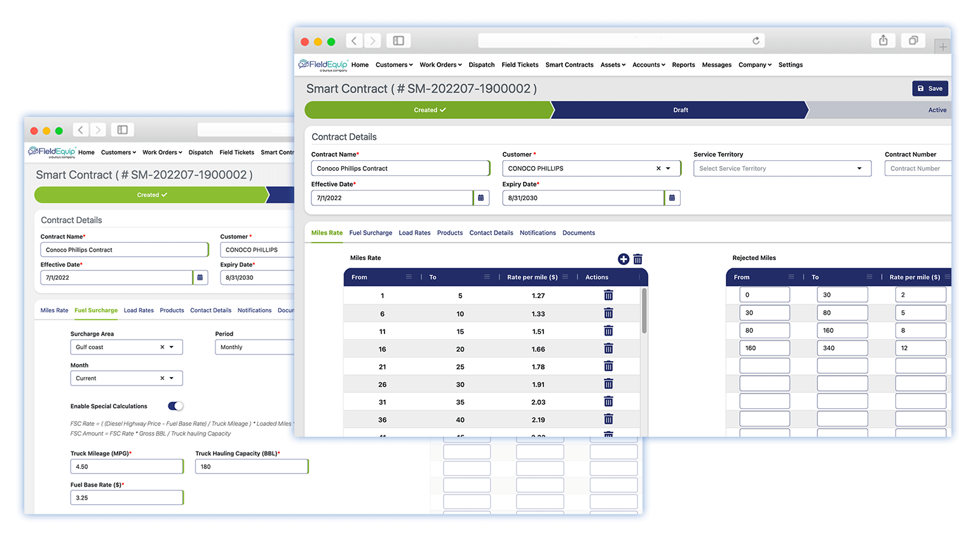Delete the Miles Rate row with rate 1.33

click(608, 313)
